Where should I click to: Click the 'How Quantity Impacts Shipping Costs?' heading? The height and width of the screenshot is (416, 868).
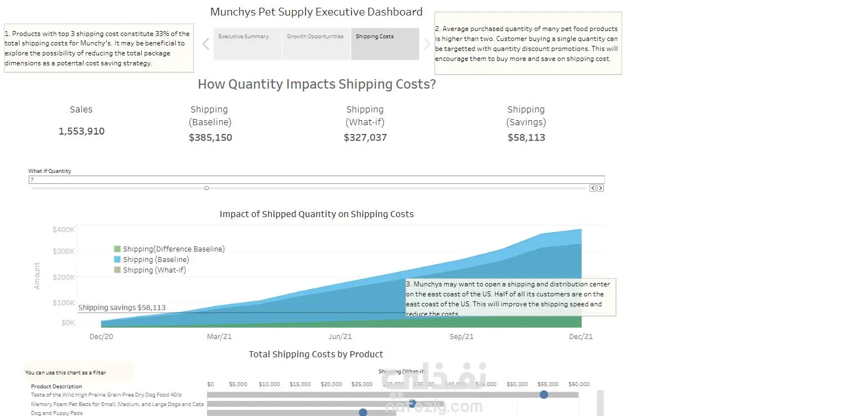[x=317, y=84]
